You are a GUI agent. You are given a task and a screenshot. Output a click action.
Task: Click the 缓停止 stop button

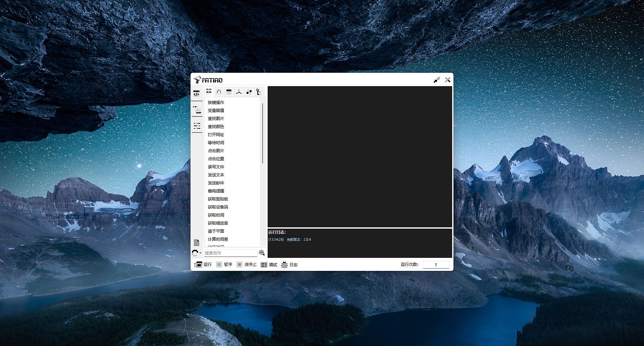pyautogui.click(x=247, y=265)
